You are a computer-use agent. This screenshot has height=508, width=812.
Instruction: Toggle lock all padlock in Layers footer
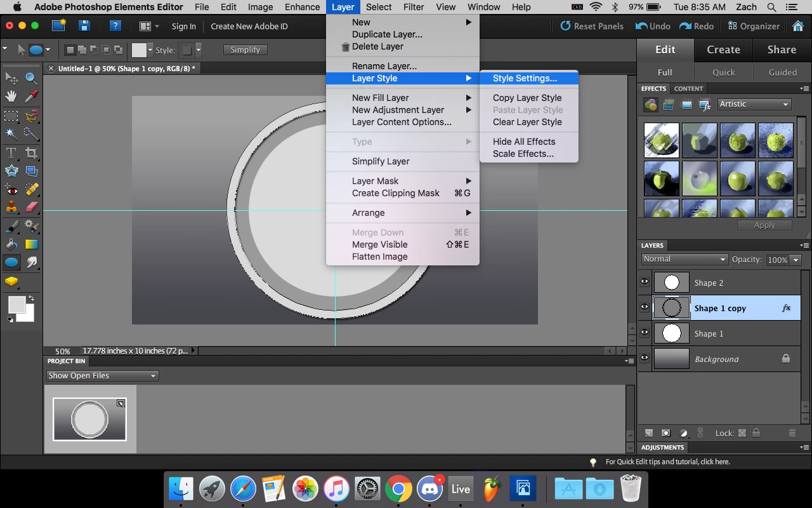[756, 433]
